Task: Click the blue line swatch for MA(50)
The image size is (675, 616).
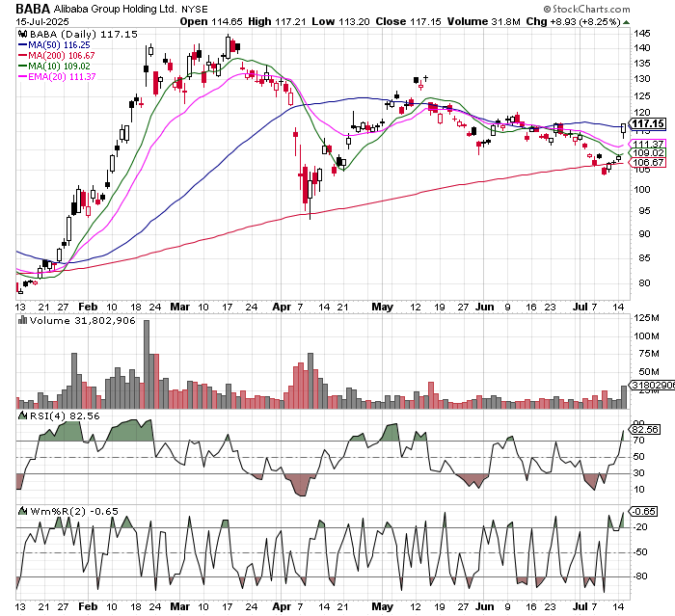Action: (22, 44)
